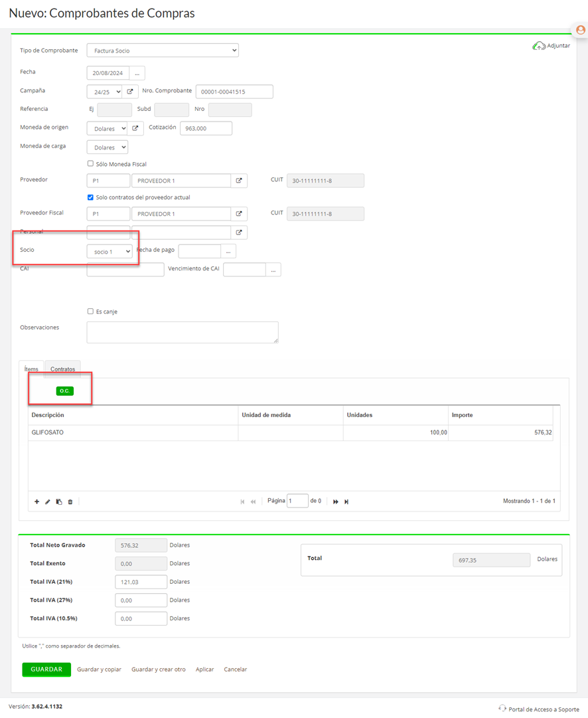Image resolution: width=588 pixels, height=718 pixels.
Task: Open Portal de Acceso a Soporte link
Action: coord(544,709)
